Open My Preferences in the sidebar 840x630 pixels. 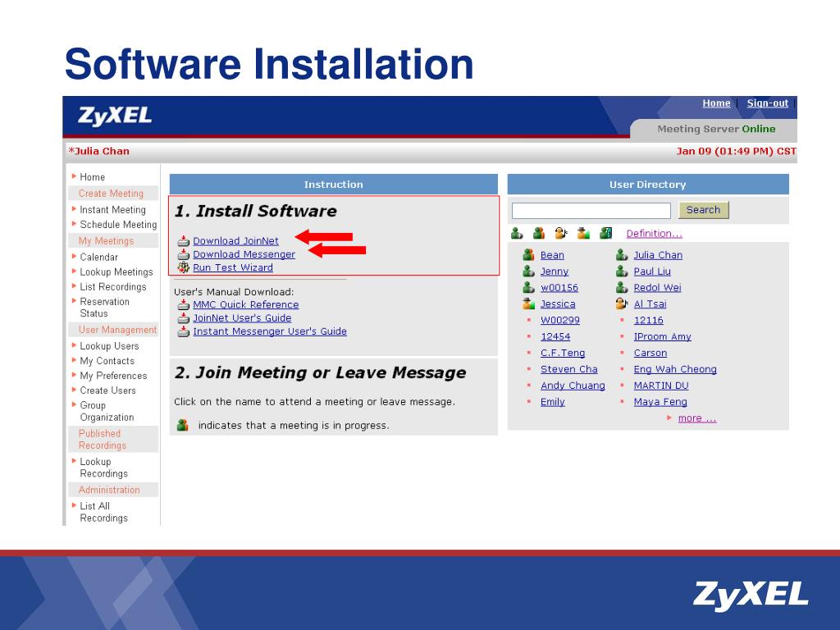click(113, 376)
